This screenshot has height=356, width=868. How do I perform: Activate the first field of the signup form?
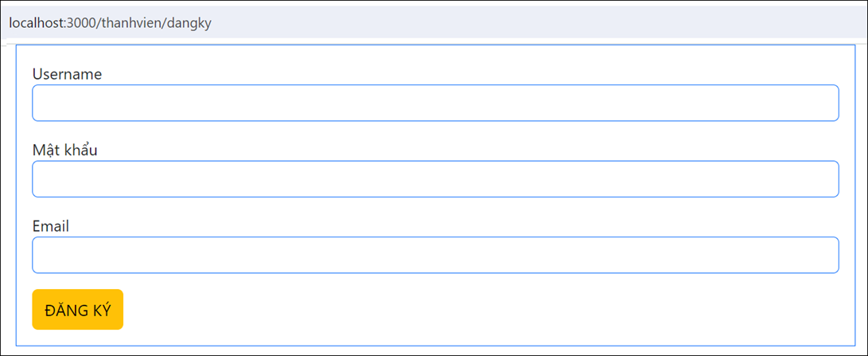click(x=435, y=103)
